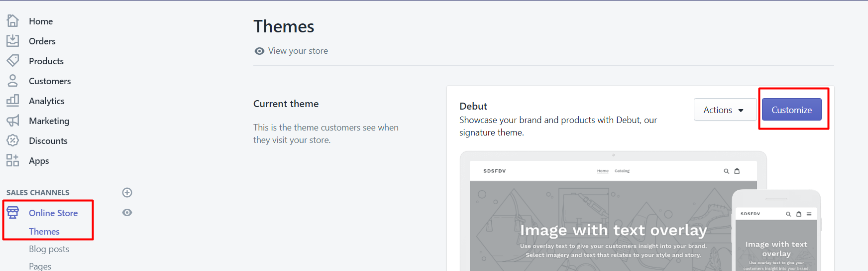This screenshot has width=868, height=271.
Task: Click desktop preview Image with text overlay
Action: click(613, 230)
